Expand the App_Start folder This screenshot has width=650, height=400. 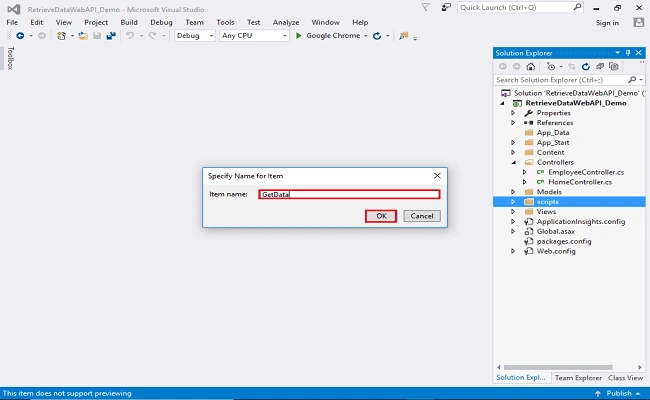point(513,143)
